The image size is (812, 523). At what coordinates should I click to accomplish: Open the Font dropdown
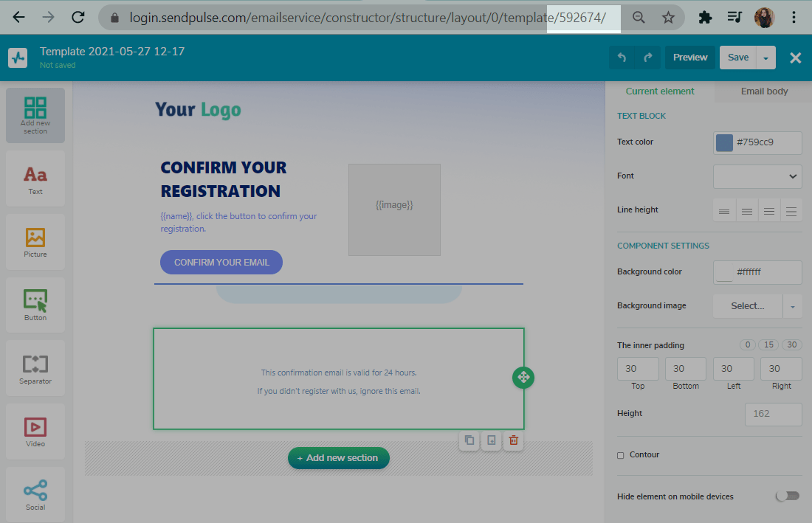757,176
